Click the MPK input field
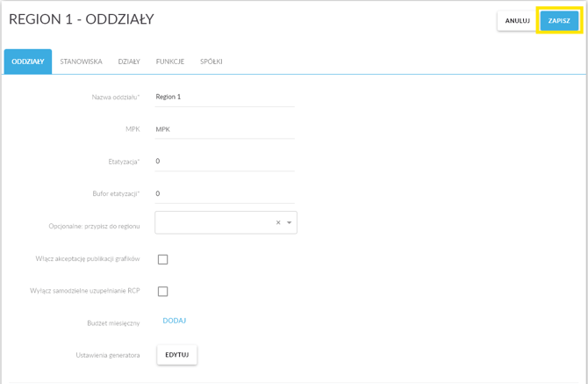 pyautogui.click(x=224, y=129)
